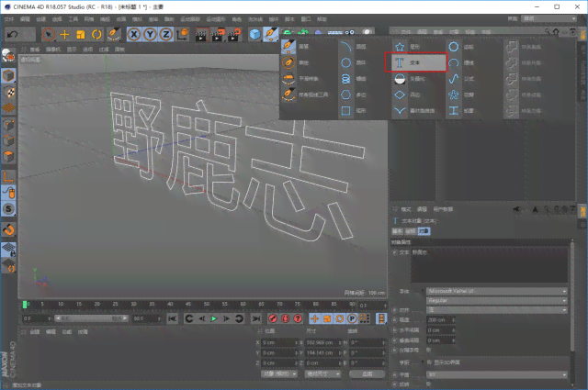Activate the Live Selection tool
Viewport: 588px width, 390px height.
tap(48, 35)
